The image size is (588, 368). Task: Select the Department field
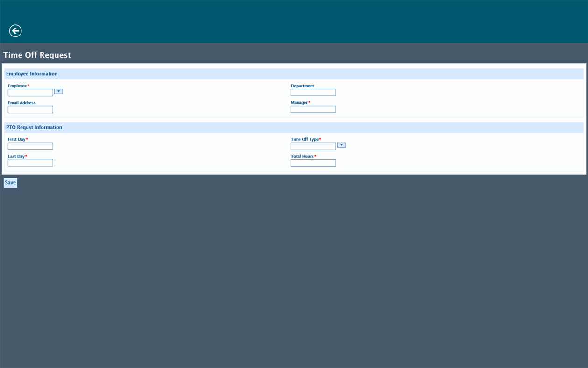tap(313, 92)
